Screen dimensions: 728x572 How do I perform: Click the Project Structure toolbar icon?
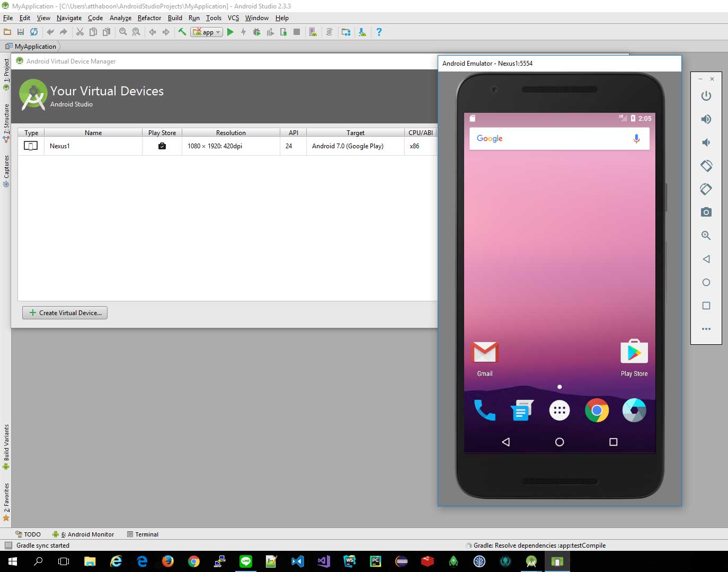point(346,32)
